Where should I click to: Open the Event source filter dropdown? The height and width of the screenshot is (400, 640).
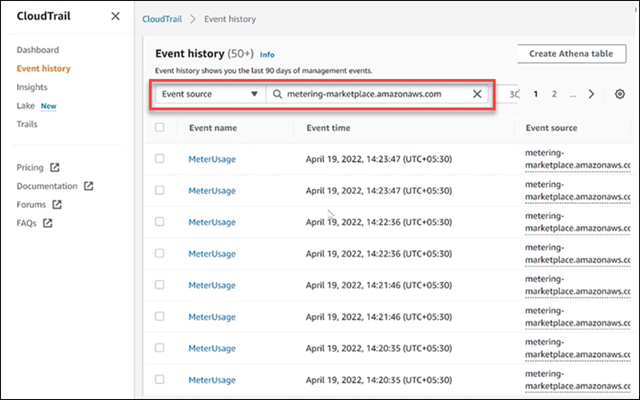[x=210, y=94]
